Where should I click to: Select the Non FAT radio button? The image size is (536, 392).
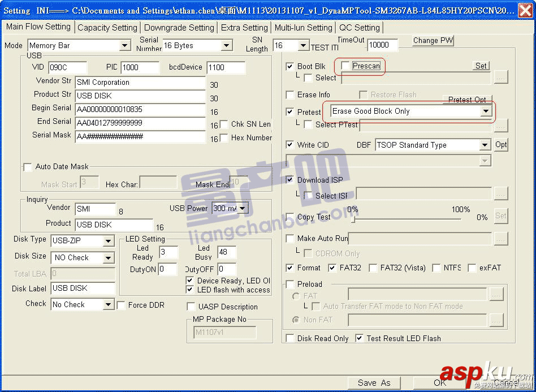[x=295, y=320]
